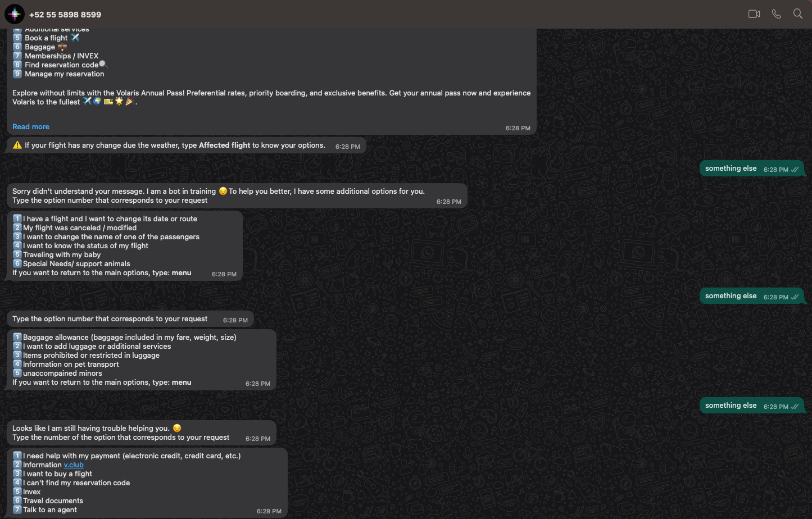Click the read-receipt checkmarks on first sent message
812x519 pixels.
click(795, 170)
